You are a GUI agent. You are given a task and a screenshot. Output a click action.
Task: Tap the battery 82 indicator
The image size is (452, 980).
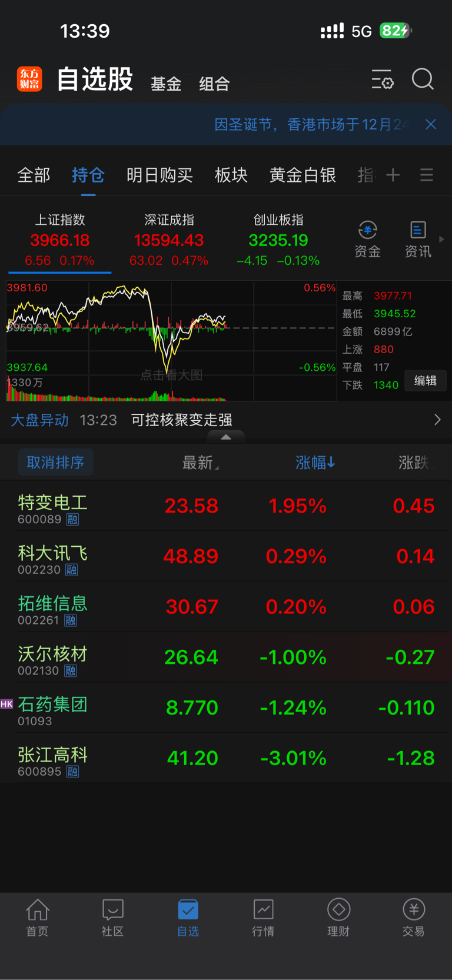pos(395,31)
